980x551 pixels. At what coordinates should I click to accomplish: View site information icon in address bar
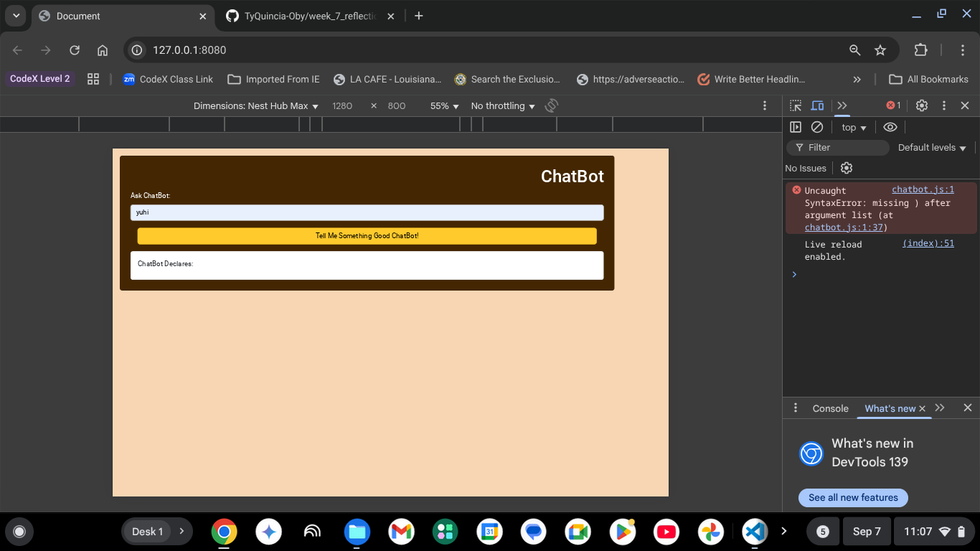click(138, 50)
